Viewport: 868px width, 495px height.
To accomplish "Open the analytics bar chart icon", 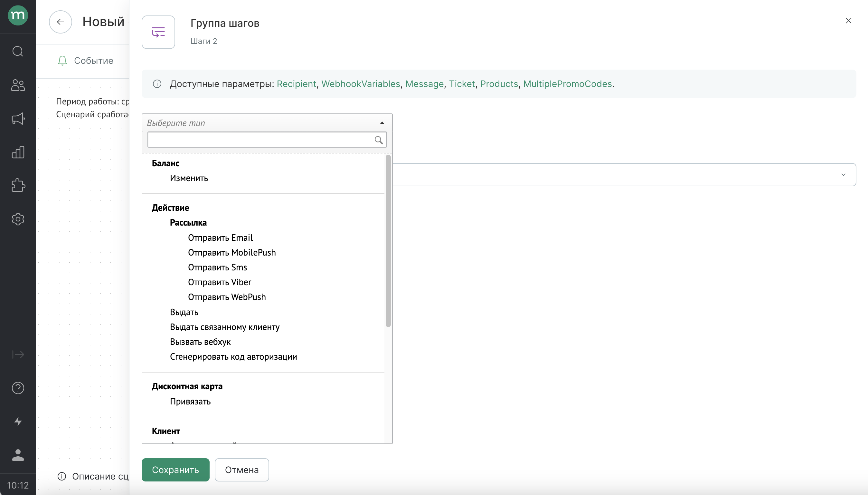I will click(x=18, y=152).
